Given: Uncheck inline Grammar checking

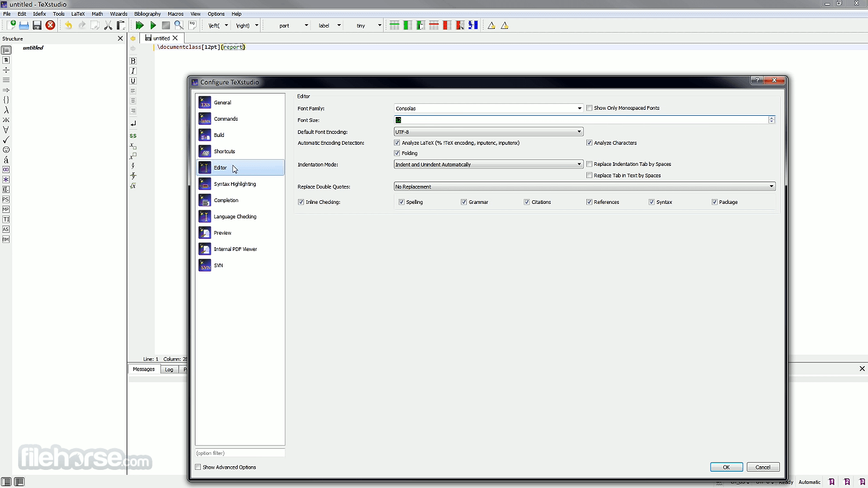Looking at the screenshot, I should [464, 202].
